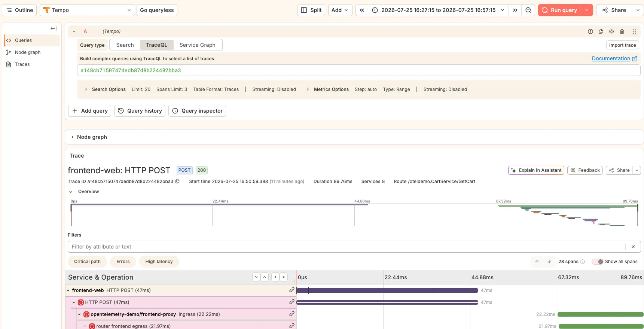The height and width of the screenshot is (329, 644).
Task: Collapse the HTTP POST (47ms) child span
Action: (74, 302)
